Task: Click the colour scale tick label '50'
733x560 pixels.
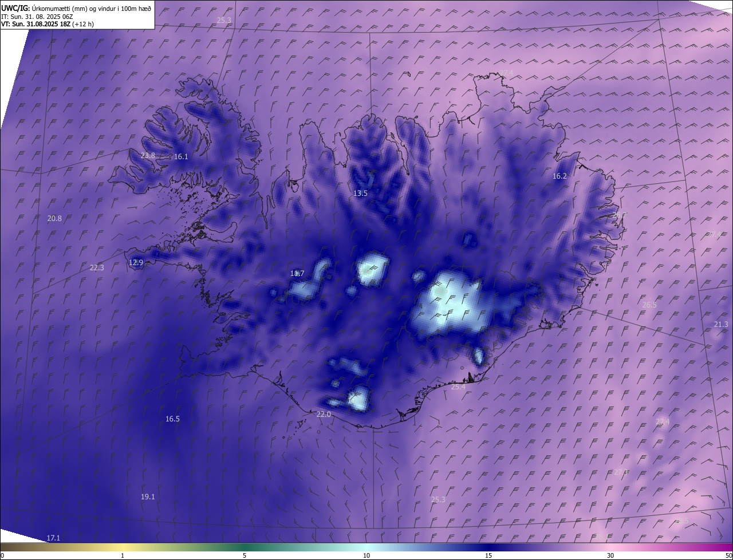Action: click(x=728, y=555)
